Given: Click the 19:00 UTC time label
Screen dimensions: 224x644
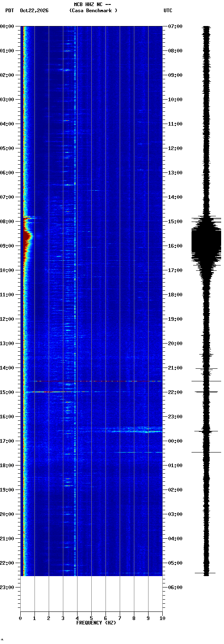Looking at the screenshot, I should pos(175,319).
